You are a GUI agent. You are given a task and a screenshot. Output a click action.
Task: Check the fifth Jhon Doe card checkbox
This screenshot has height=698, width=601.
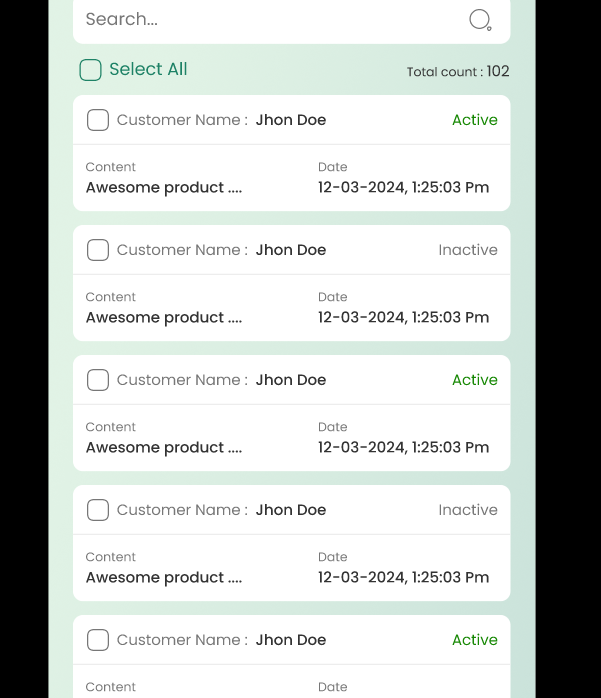pos(98,640)
